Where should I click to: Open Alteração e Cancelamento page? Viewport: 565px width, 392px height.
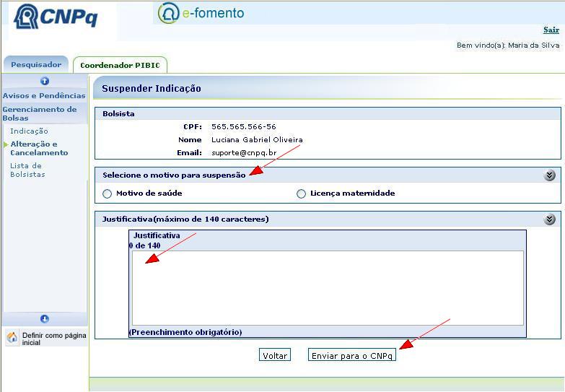click(x=39, y=148)
